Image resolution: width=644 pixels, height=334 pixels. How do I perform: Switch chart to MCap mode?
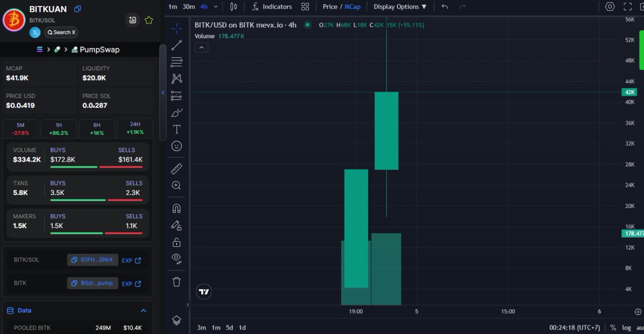[353, 6]
